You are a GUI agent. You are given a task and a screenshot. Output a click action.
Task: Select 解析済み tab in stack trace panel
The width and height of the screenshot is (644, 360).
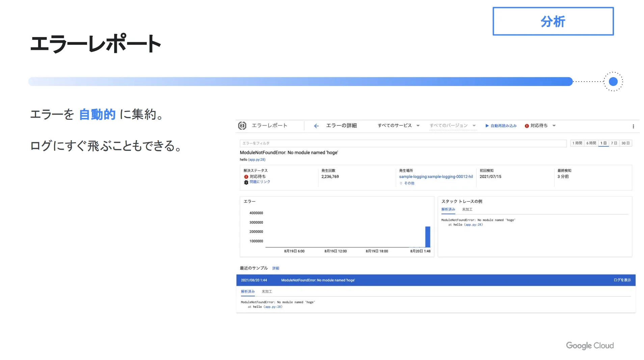[448, 209]
